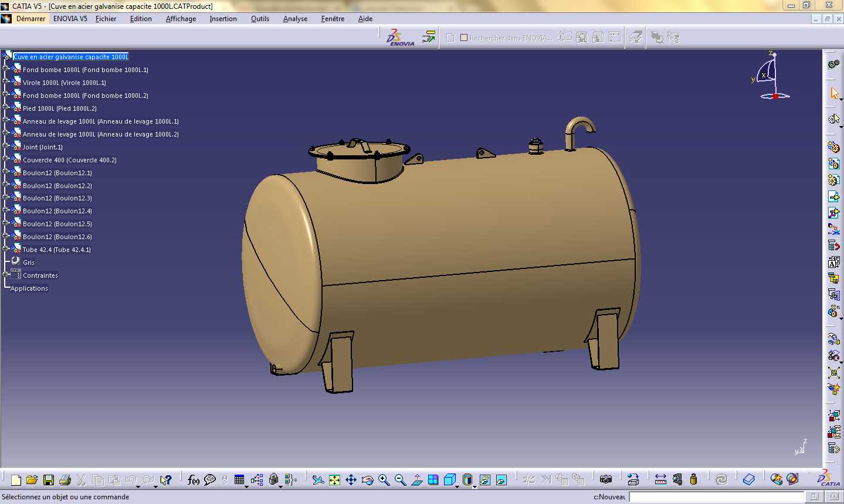Image resolution: width=844 pixels, height=504 pixels.
Task: Click the command input field in the status bar
Action: 716,497
